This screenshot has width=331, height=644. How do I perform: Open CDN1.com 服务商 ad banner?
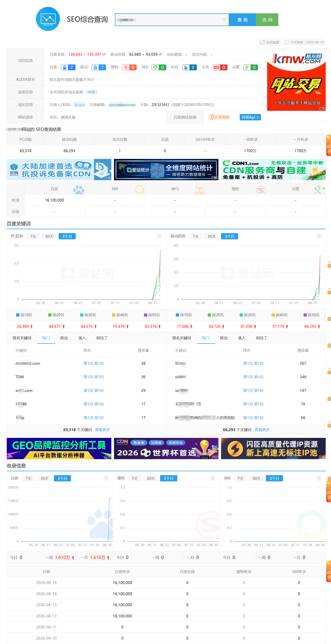(273, 170)
